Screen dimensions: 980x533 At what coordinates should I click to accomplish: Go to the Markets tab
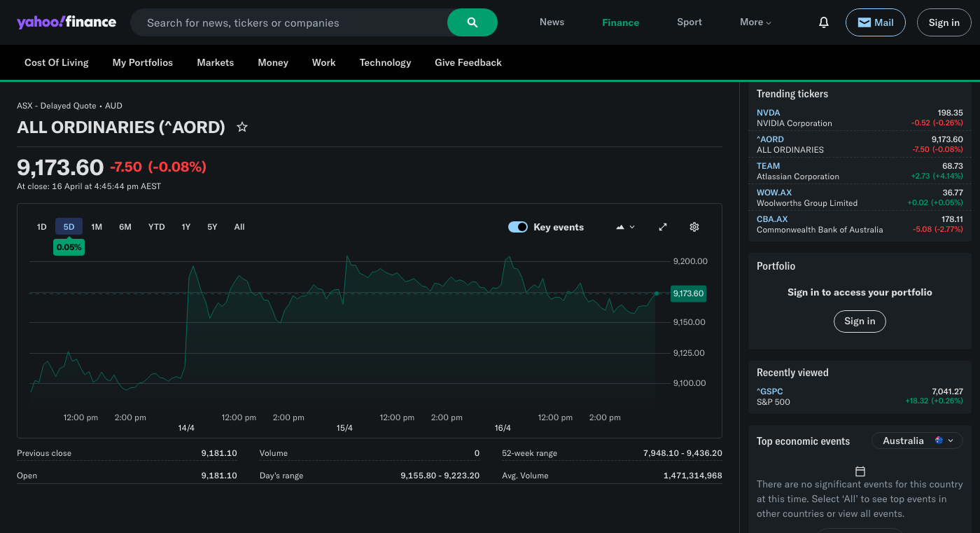215,62
